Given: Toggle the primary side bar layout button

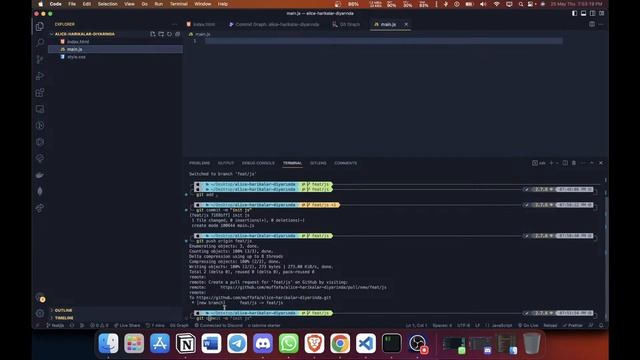Looking at the screenshot, I should coord(574,13).
